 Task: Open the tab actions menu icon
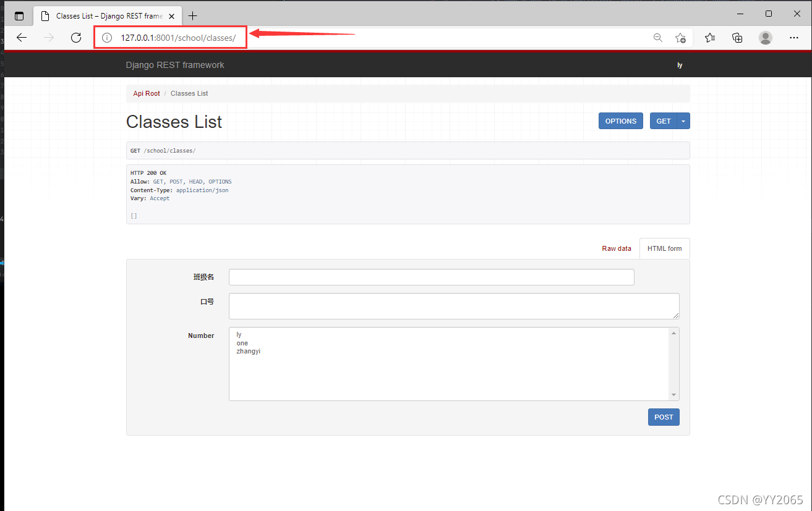[19, 16]
